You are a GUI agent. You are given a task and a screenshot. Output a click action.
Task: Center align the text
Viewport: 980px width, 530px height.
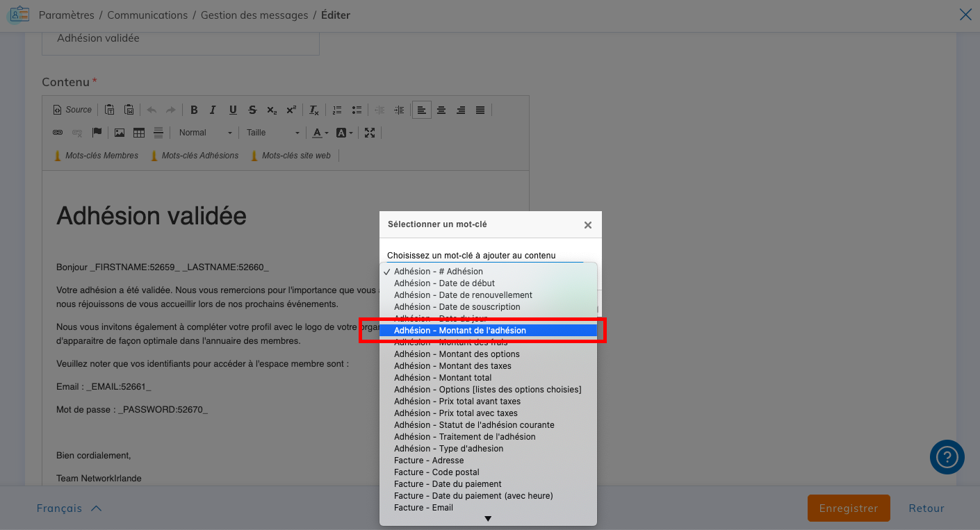tap(441, 110)
